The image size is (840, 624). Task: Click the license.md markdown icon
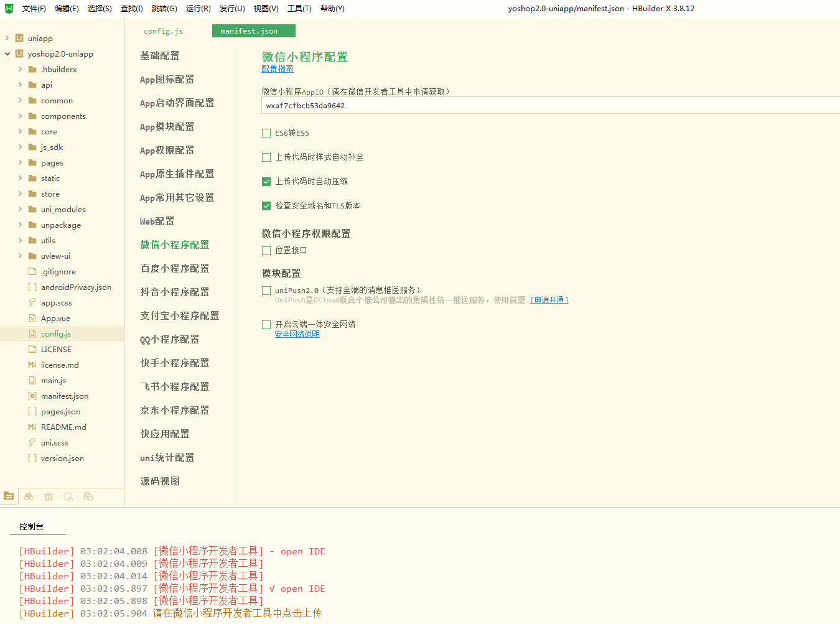(x=32, y=365)
